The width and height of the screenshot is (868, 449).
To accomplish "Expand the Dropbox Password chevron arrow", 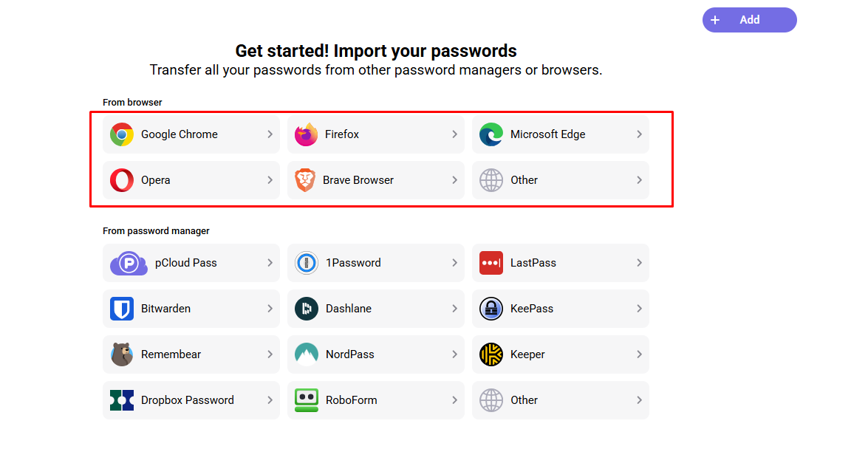I will (270, 400).
